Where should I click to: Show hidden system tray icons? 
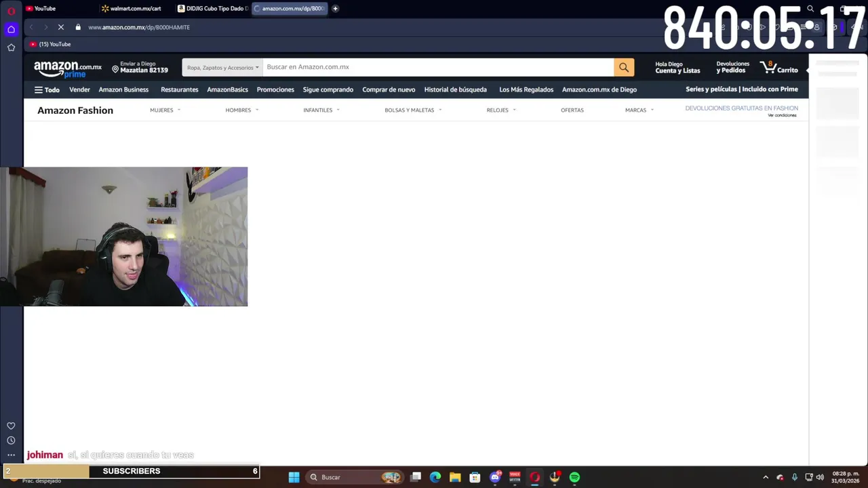click(766, 477)
